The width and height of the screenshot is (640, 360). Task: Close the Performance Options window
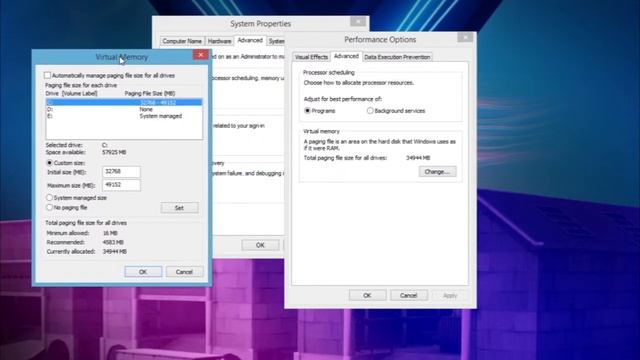pos(465,38)
